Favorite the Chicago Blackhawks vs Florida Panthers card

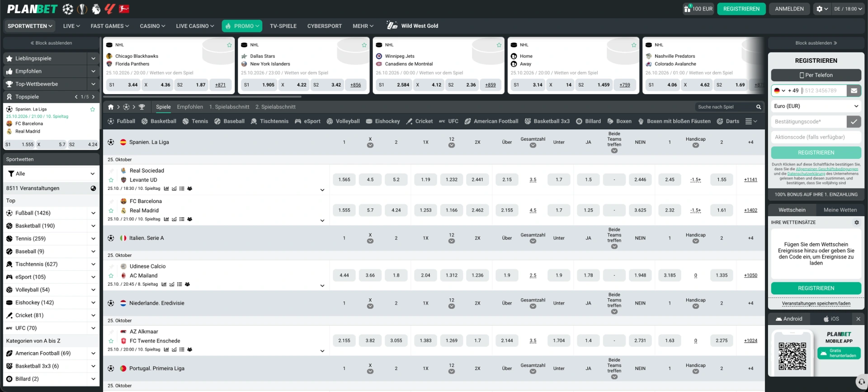coord(229,45)
